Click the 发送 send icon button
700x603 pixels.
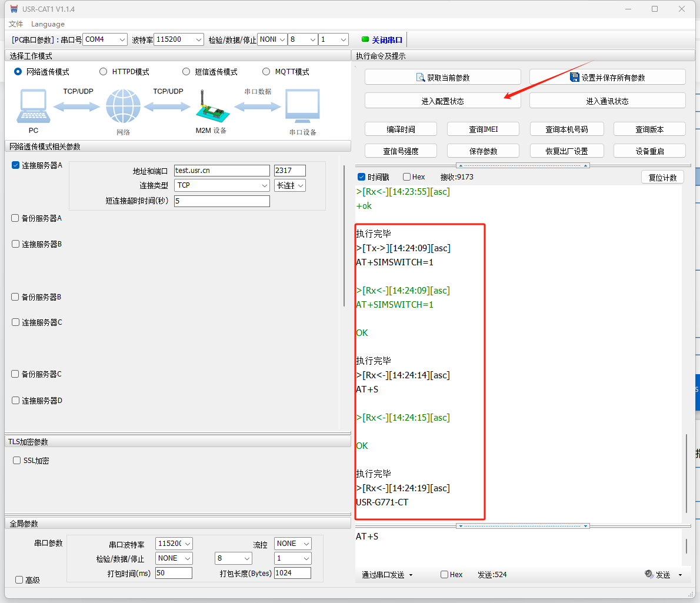[x=649, y=574]
